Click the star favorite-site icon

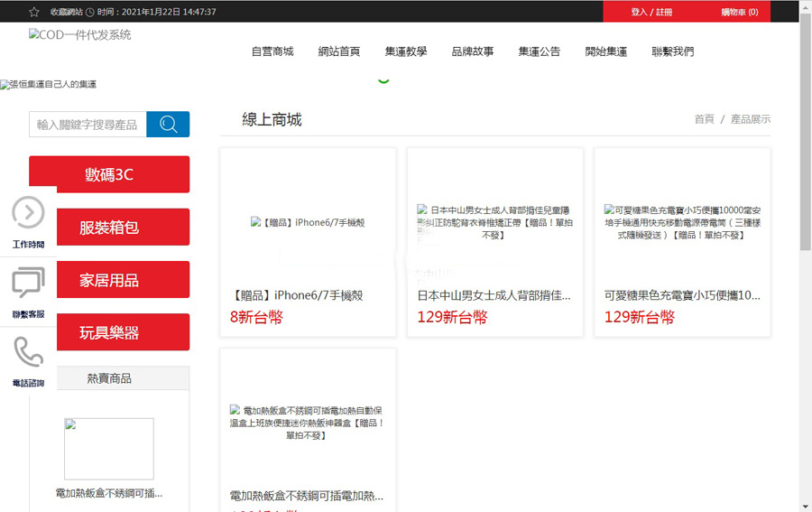pos(34,12)
